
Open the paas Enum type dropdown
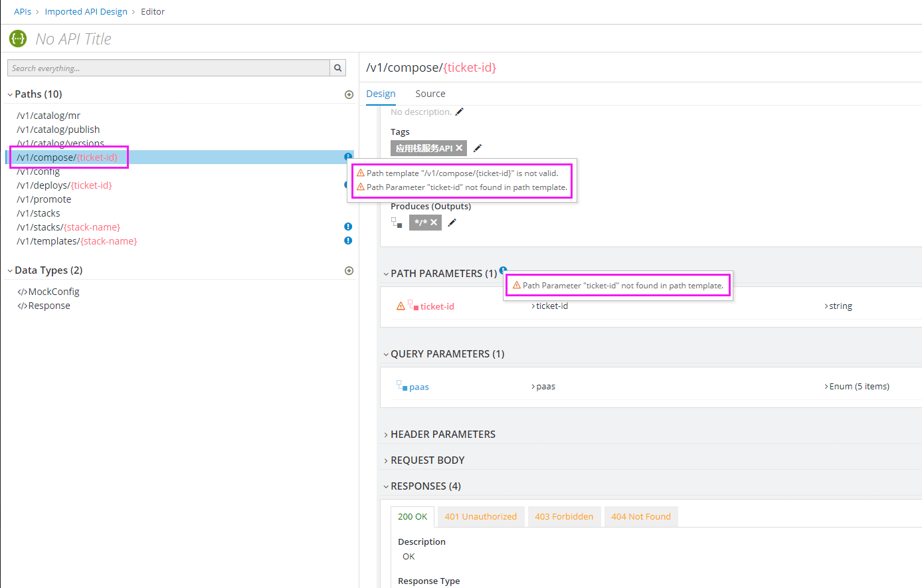(x=857, y=387)
